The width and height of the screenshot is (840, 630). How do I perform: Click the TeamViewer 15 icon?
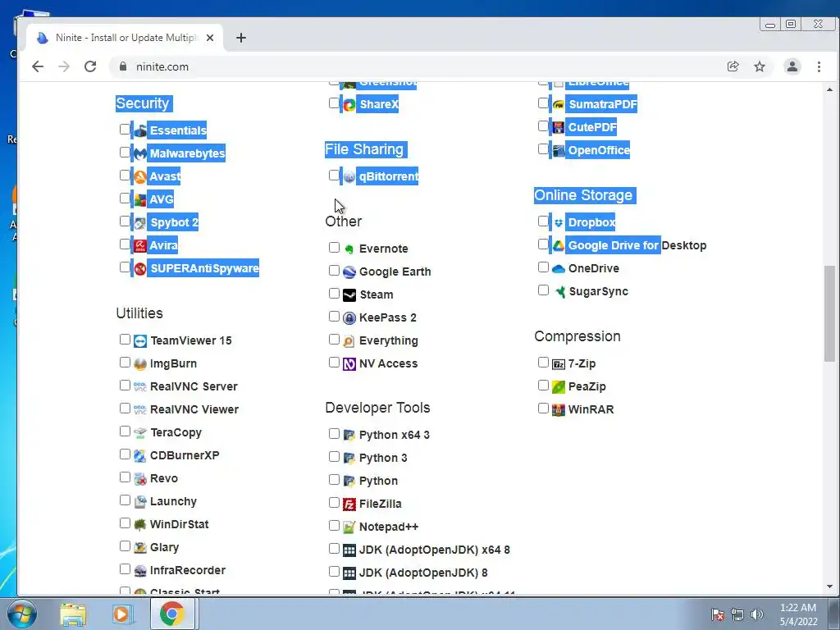pos(139,341)
